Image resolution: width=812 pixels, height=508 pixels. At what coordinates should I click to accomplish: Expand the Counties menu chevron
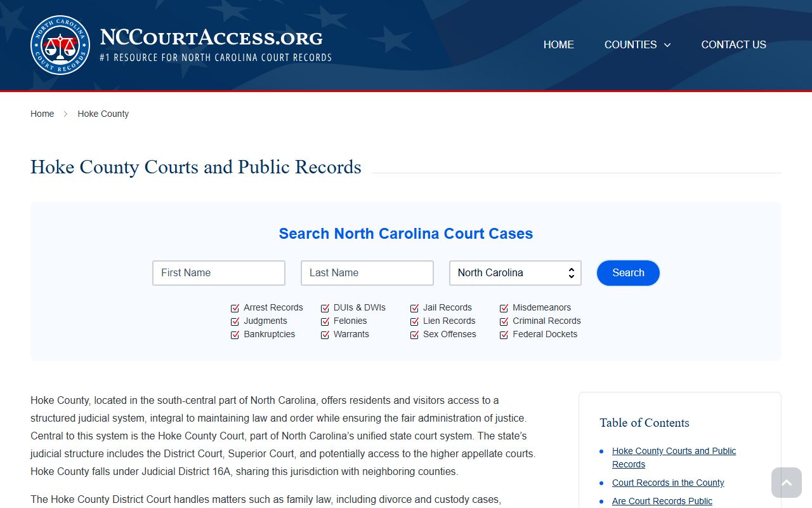coord(667,45)
